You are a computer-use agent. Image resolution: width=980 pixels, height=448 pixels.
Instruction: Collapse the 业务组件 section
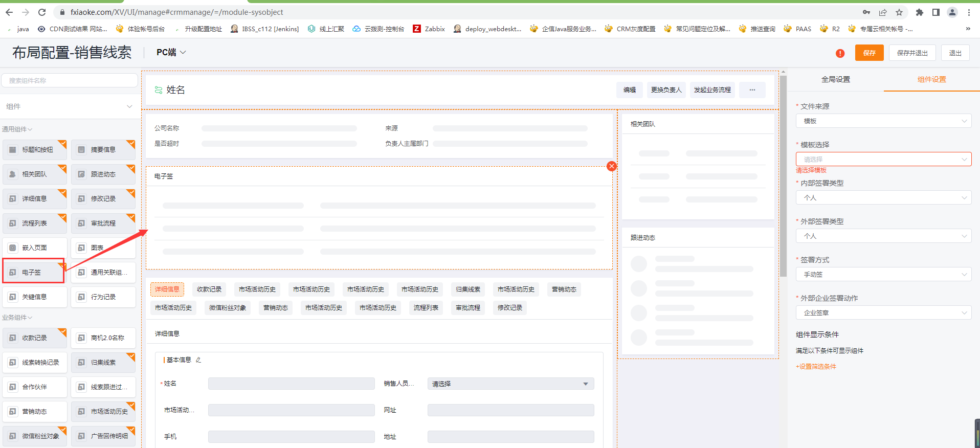pos(17,318)
